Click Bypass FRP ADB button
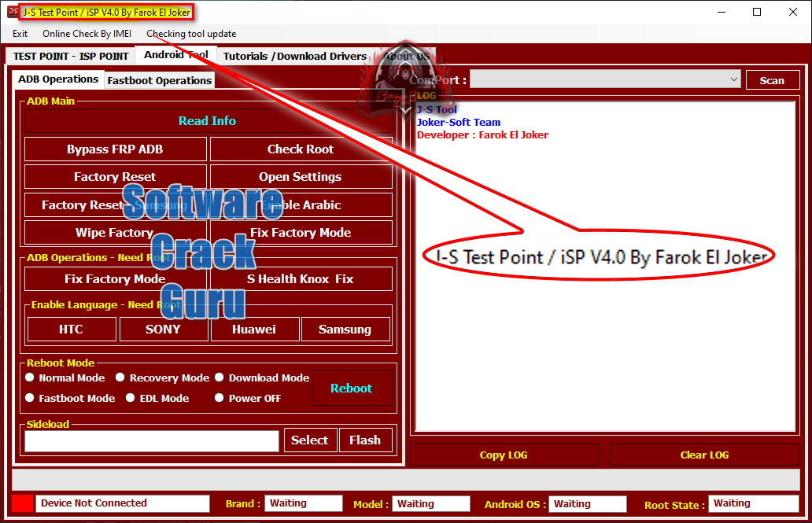Screen dimensions: 812x523 coord(115,149)
